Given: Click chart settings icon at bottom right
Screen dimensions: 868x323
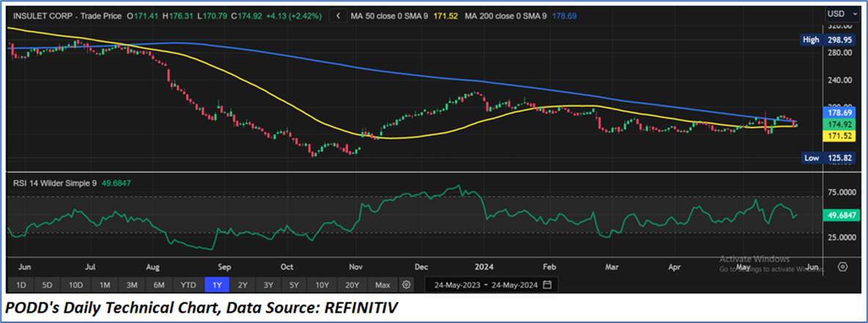Looking at the screenshot, I should [x=842, y=267].
